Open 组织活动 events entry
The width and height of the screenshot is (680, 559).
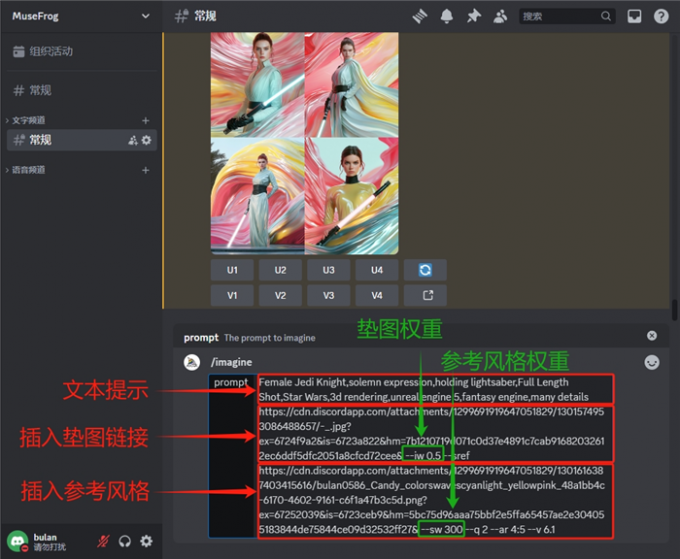[81, 51]
